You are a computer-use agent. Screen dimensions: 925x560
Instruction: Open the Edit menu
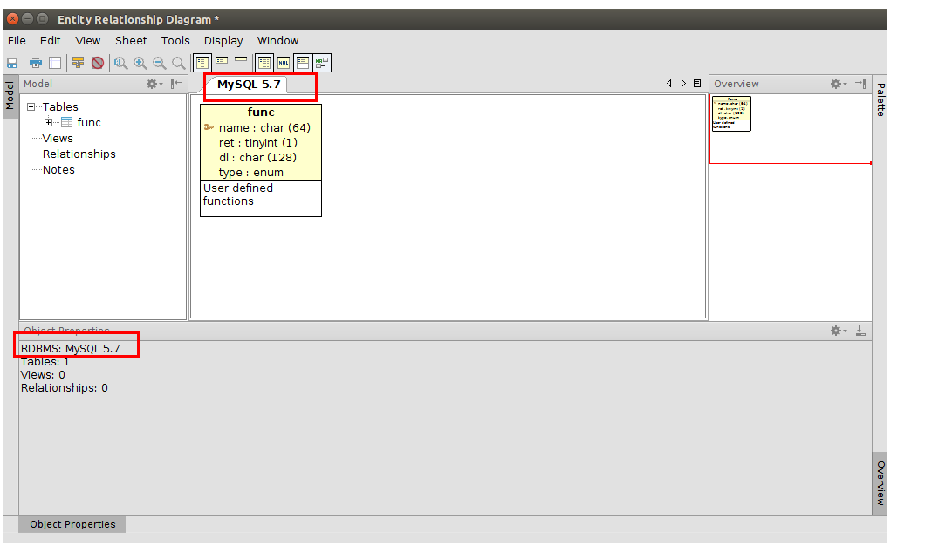pyautogui.click(x=50, y=41)
